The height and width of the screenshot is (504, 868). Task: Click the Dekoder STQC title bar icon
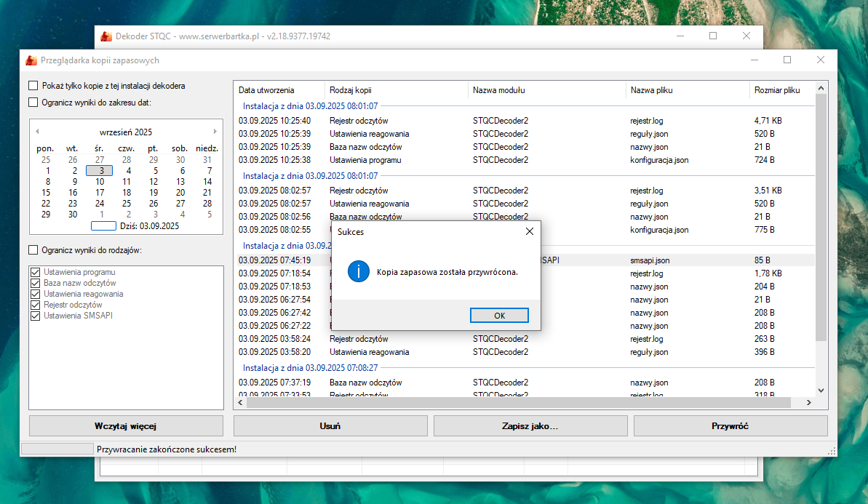106,36
